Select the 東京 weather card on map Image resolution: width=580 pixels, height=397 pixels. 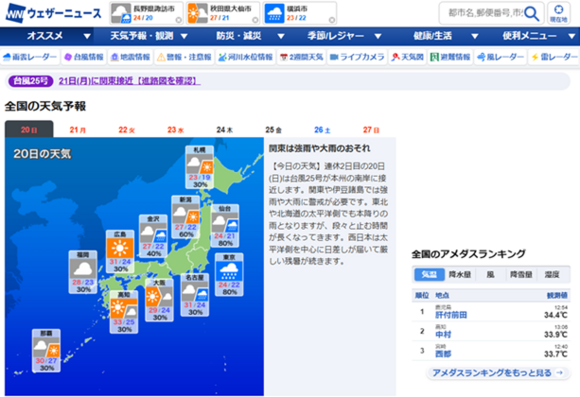click(229, 275)
